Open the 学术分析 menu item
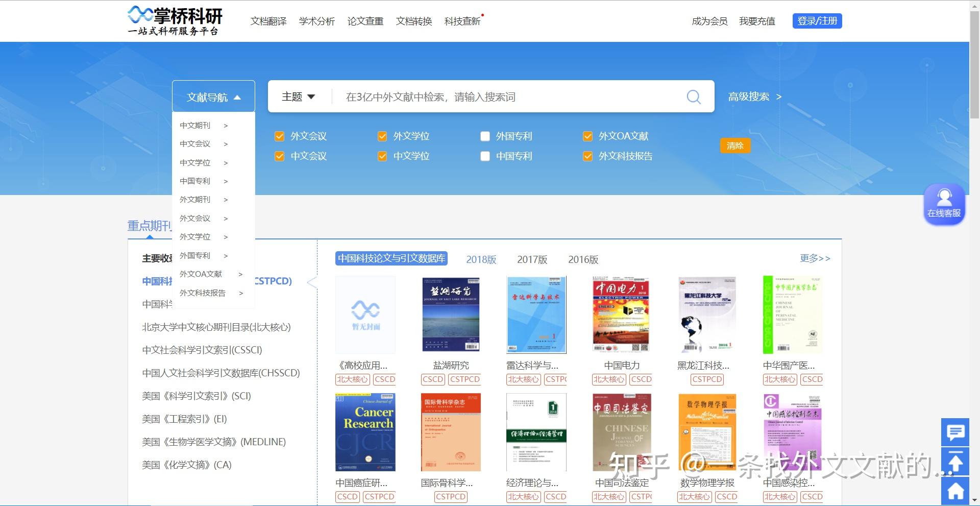 point(317,21)
